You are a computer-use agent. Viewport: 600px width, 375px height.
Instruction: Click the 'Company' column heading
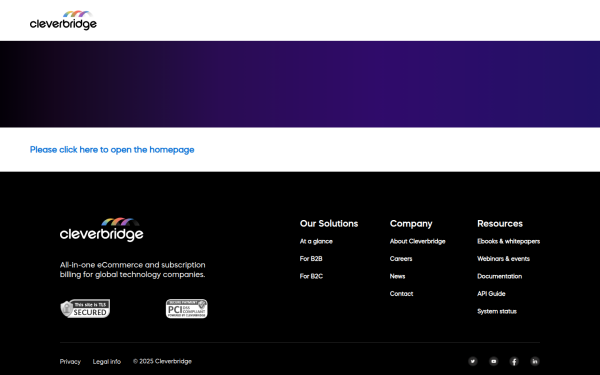411,224
